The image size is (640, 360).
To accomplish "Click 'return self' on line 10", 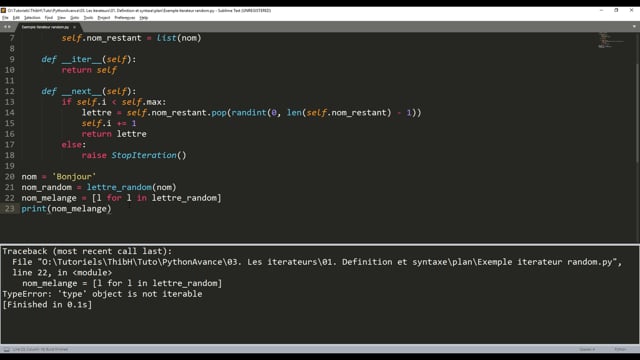I will (x=89, y=70).
